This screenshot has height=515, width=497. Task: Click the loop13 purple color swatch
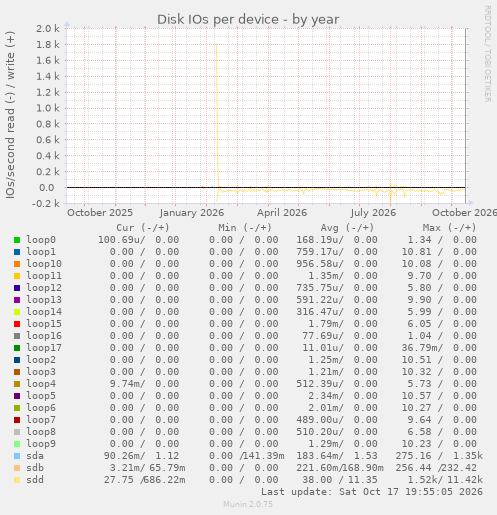point(17,300)
